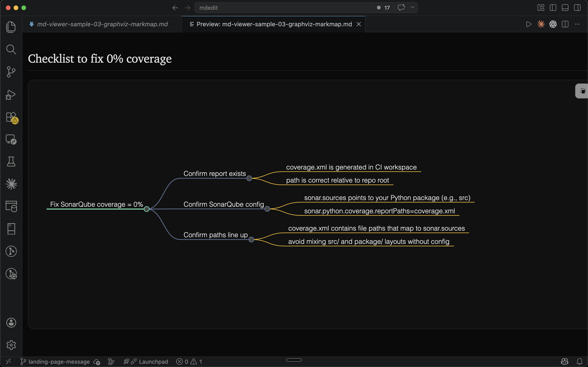Click 'sonar.python.coverage.reportPaths=coverage.xml' leaf
The width and height of the screenshot is (588, 367).
380,211
